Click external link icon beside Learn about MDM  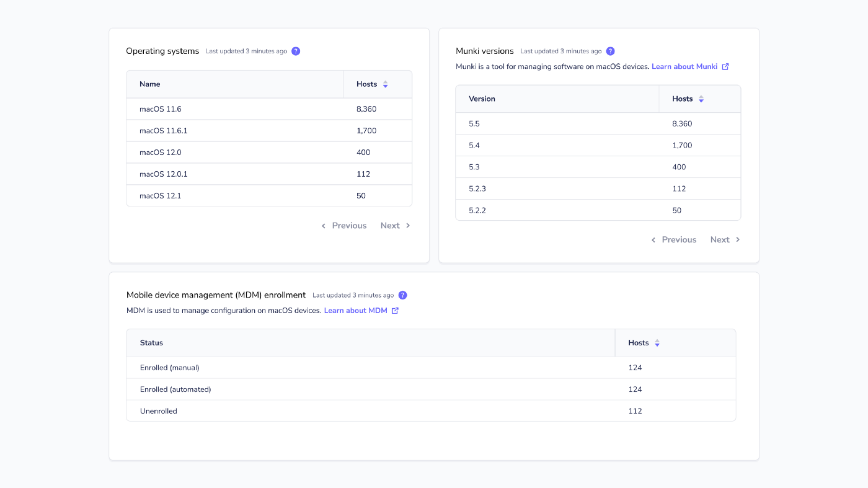pos(395,311)
